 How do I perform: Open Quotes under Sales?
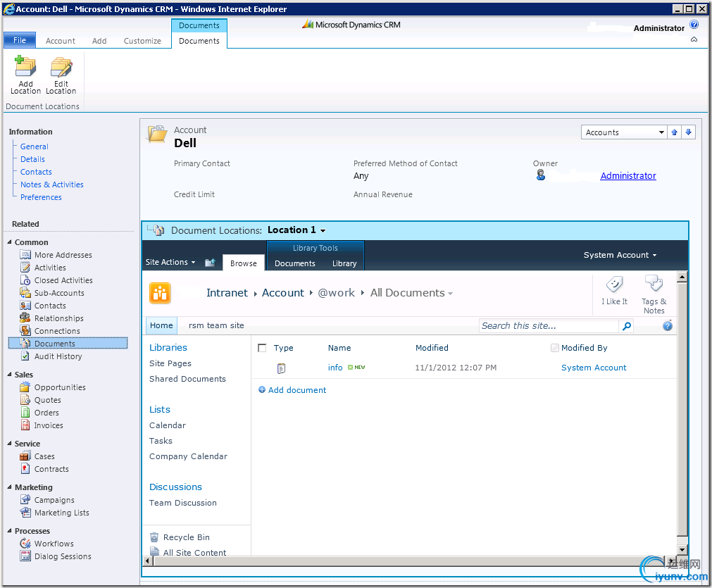(48, 401)
